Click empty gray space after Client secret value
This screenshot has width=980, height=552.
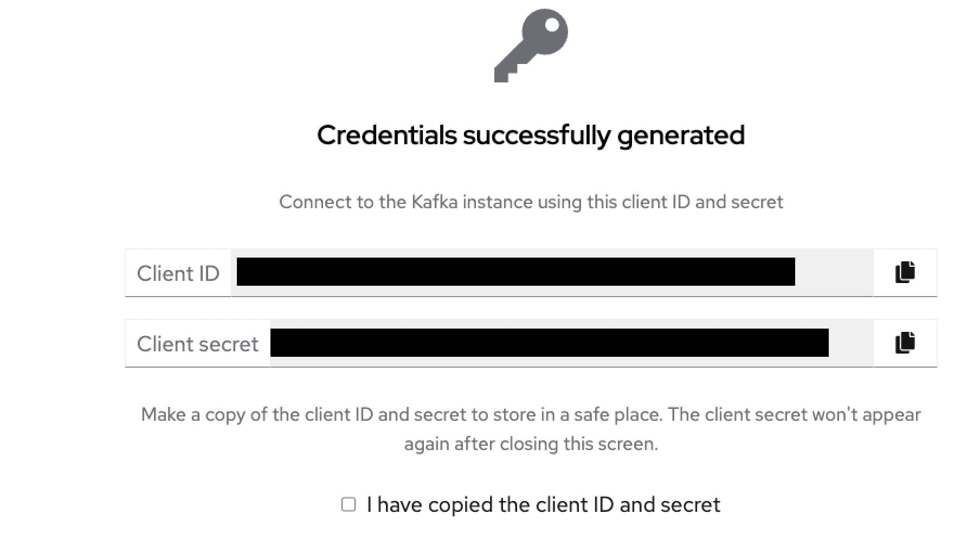pyautogui.click(x=850, y=343)
